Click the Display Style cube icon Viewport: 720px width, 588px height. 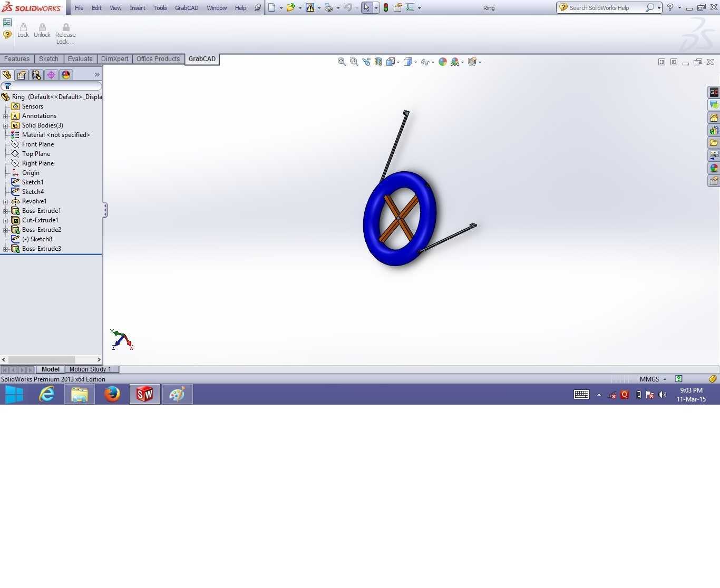pyautogui.click(x=407, y=62)
